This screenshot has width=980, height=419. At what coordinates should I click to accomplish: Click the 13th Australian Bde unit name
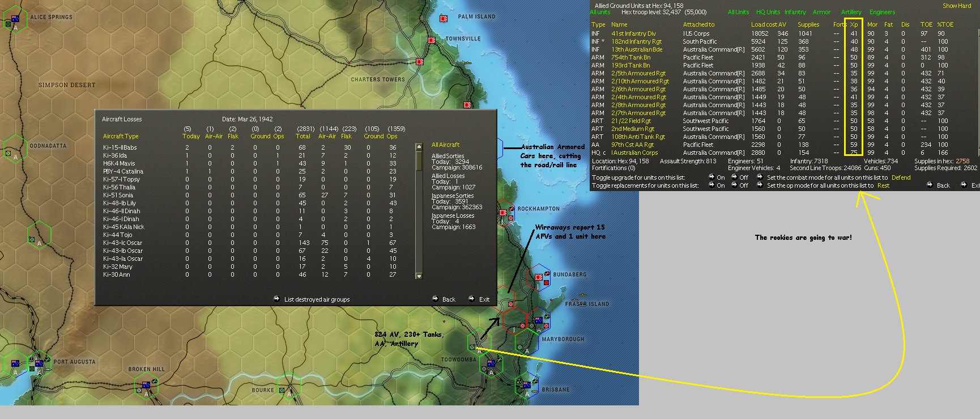coord(637,49)
